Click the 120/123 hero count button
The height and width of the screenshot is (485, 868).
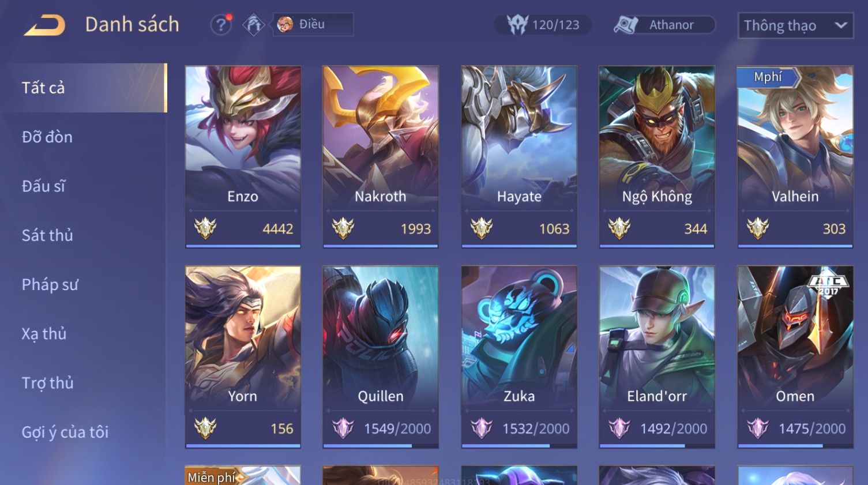pyautogui.click(x=543, y=25)
